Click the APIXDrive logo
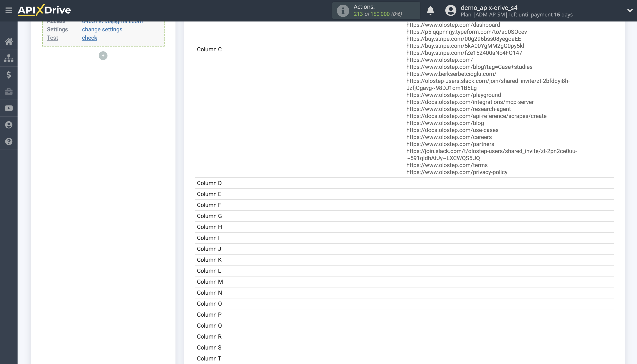The height and width of the screenshot is (364, 637). [44, 10]
